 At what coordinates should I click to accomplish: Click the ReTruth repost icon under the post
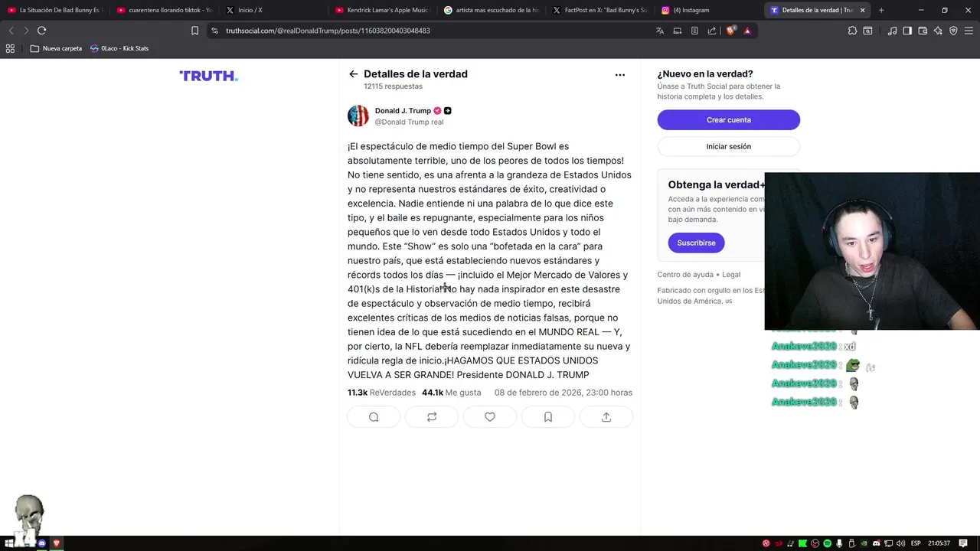coord(432,417)
